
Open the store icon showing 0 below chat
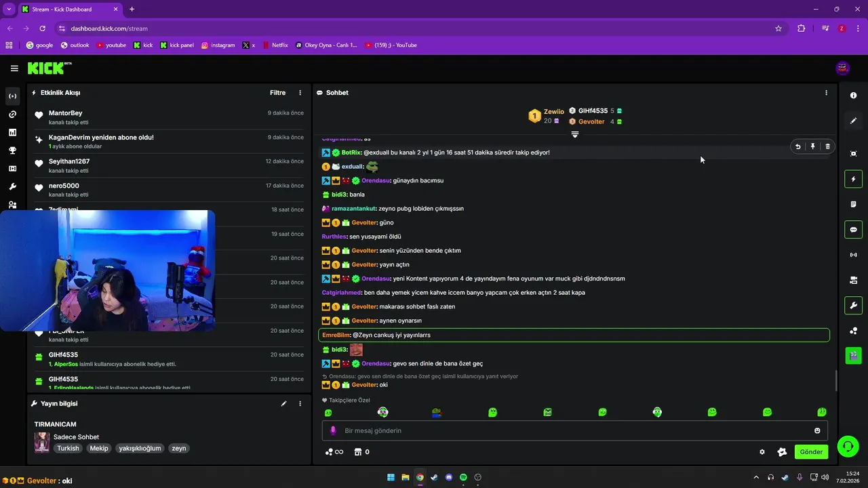point(362,452)
